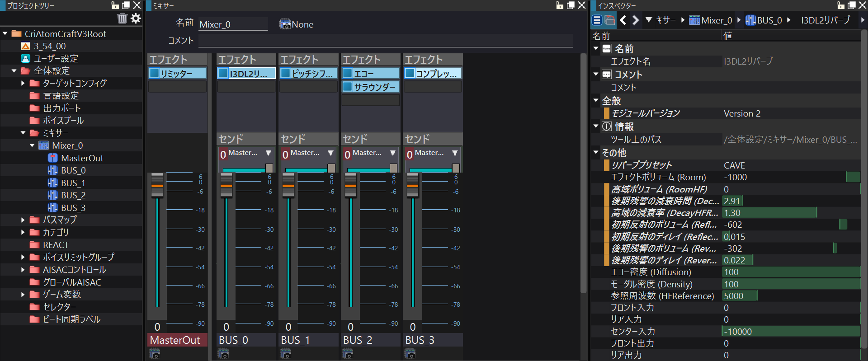The width and height of the screenshot is (868, 361).
Task: Click the キサー breadcrumb item
Action: pos(666,20)
